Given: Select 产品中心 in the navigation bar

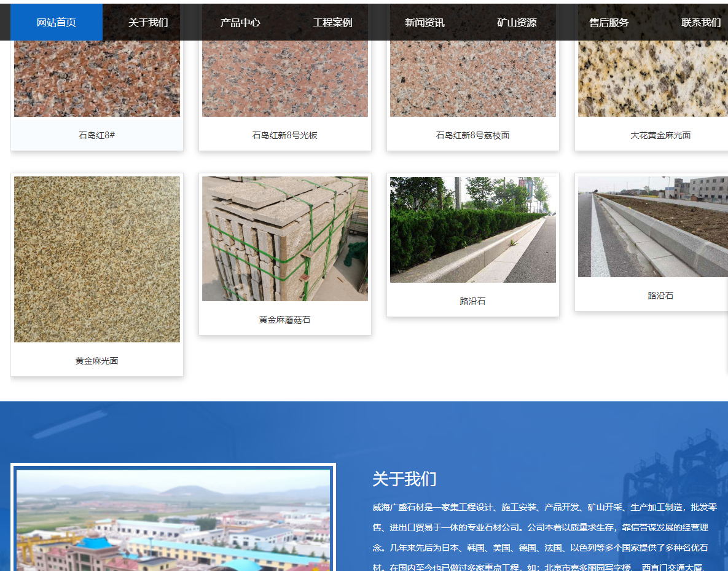Looking at the screenshot, I should coord(240,23).
